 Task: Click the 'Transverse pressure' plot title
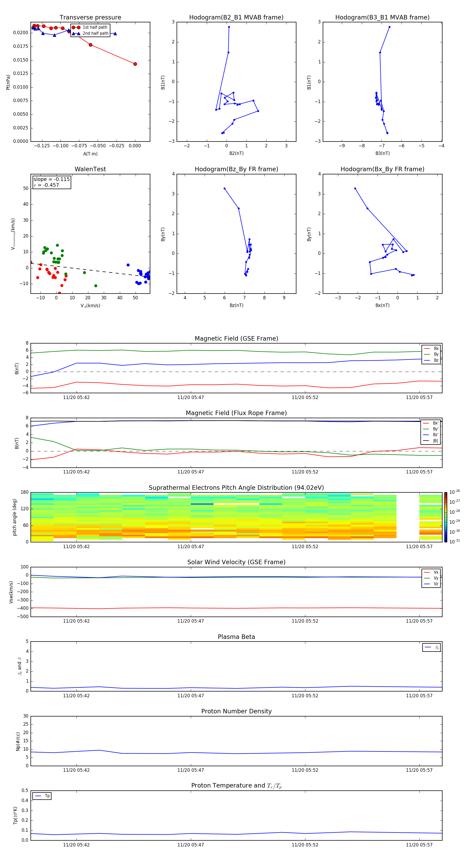pyautogui.click(x=90, y=18)
